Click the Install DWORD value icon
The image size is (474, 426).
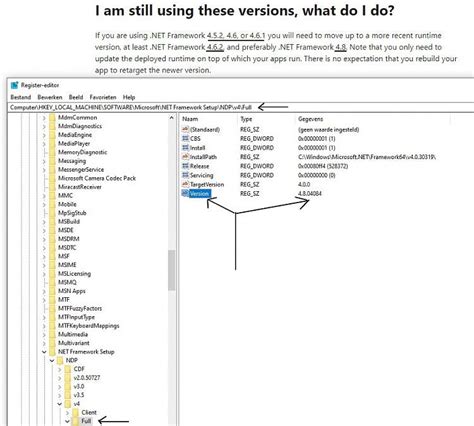(x=185, y=148)
